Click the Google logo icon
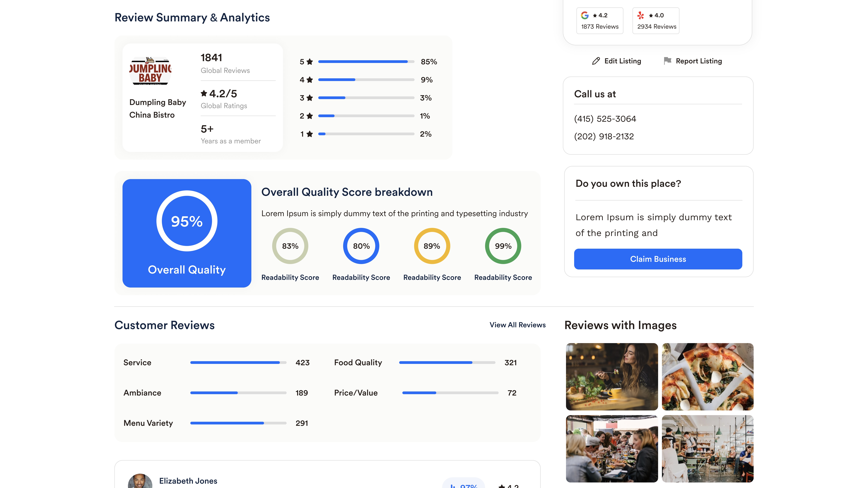This screenshot has height=488, width=868. 585,15
